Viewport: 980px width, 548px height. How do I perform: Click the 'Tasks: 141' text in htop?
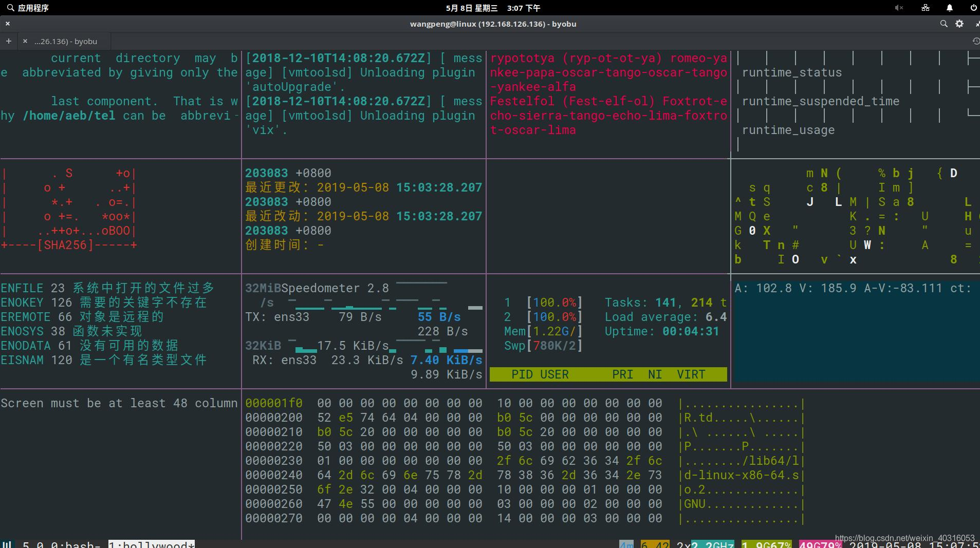tap(640, 303)
